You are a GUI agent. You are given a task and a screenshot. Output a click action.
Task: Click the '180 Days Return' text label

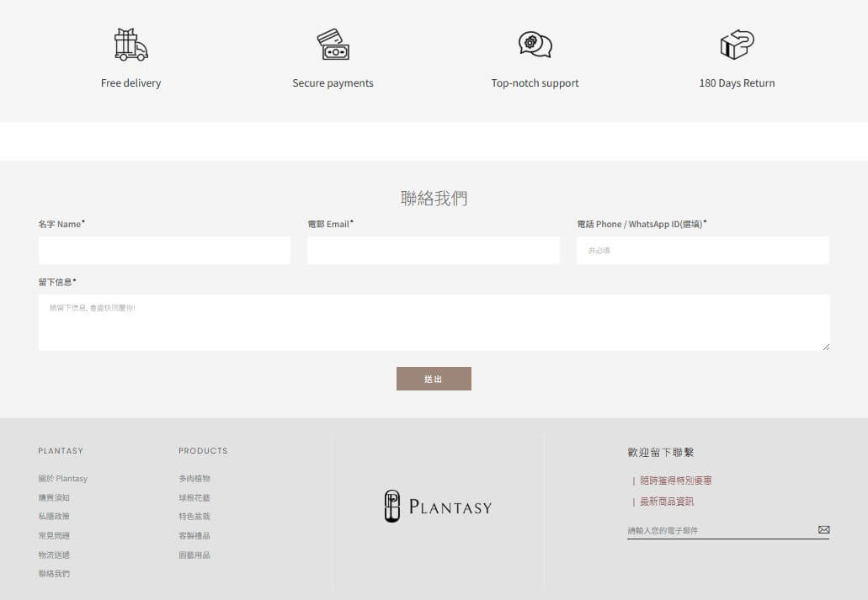(737, 83)
